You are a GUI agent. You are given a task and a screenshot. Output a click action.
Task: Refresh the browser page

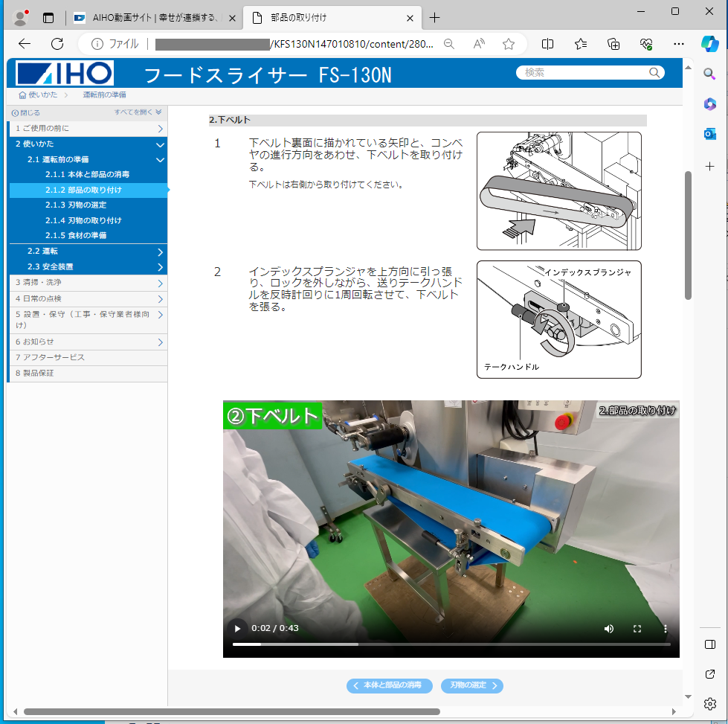[x=57, y=44]
